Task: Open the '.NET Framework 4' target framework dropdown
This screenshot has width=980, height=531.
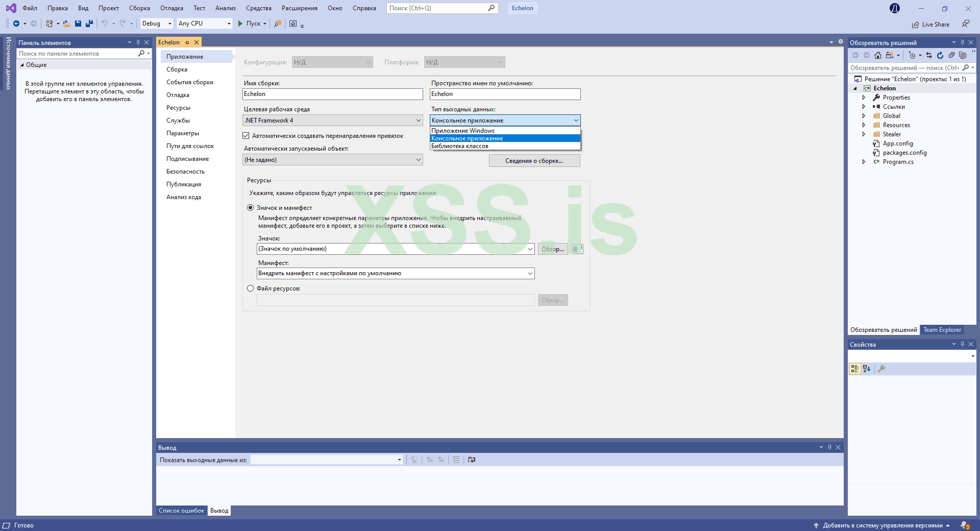Action: click(333, 120)
